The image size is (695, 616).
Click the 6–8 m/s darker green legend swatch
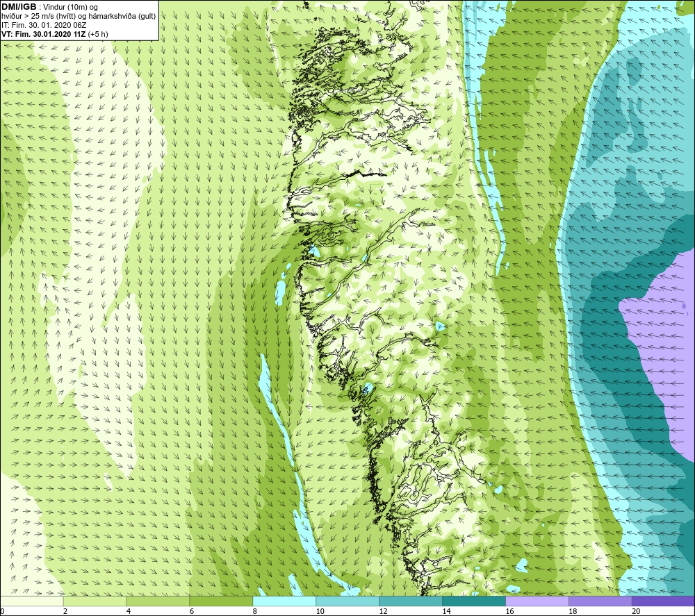(x=221, y=601)
